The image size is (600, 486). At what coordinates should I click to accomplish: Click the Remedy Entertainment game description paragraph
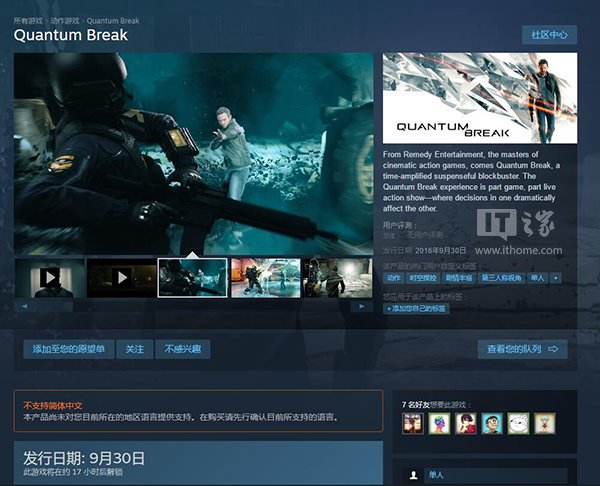coord(471,181)
